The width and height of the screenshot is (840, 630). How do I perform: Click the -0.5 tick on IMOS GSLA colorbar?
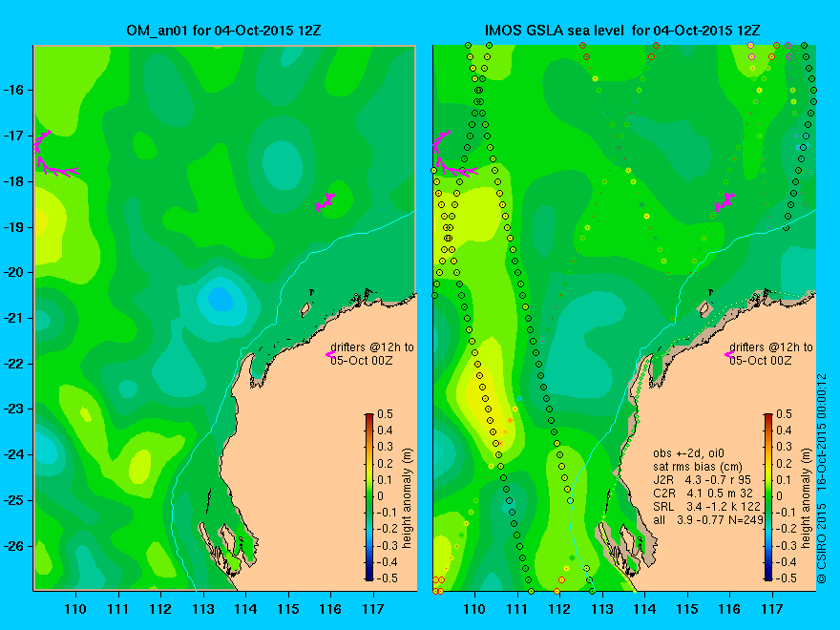[786, 578]
